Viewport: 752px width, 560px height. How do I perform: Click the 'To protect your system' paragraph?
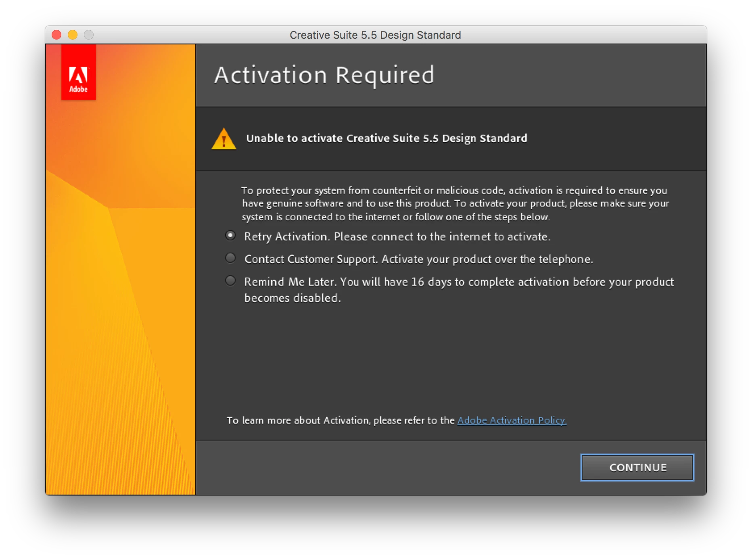pyautogui.click(x=455, y=203)
